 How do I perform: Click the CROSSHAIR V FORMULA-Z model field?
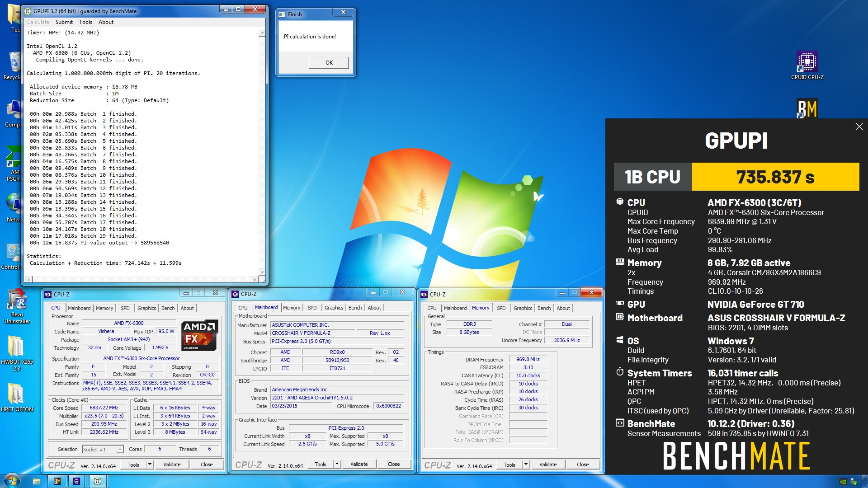click(x=312, y=333)
